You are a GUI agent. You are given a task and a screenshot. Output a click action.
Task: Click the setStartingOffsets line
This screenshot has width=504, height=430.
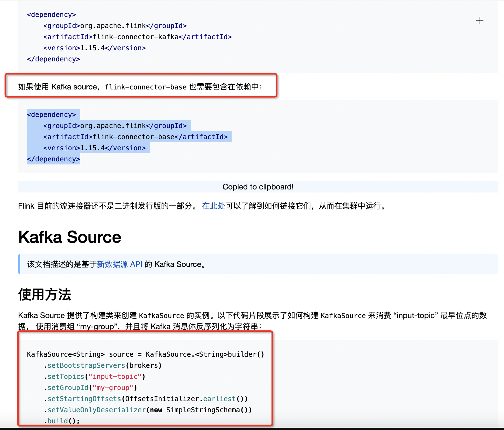pos(146,399)
